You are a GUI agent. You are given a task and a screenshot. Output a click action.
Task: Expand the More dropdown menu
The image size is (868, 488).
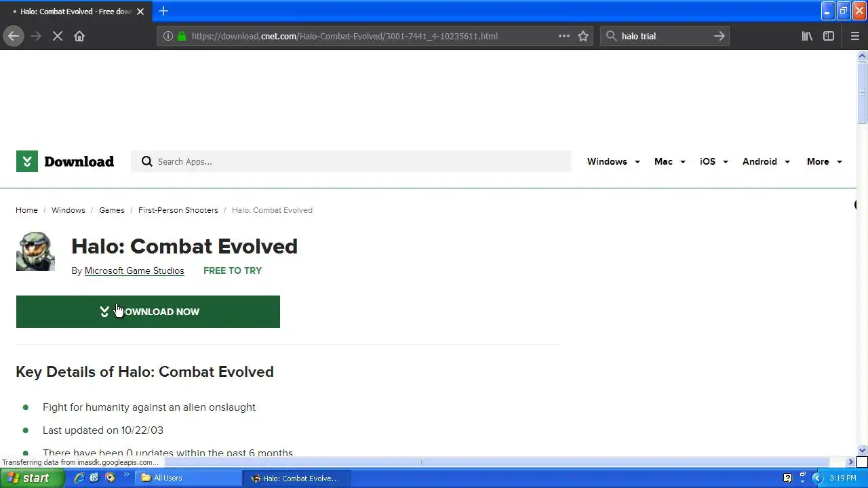825,161
